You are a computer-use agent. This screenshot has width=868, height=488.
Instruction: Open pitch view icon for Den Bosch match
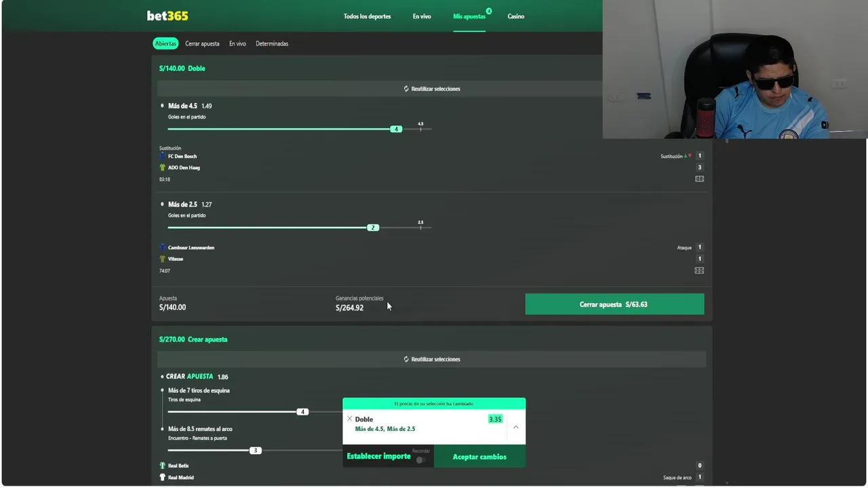pyautogui.click(x=699, y=179)
